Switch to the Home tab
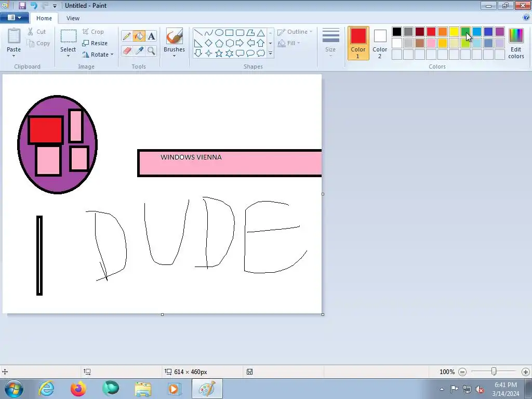Screen dimensions: 532x399 click(44, 18)
